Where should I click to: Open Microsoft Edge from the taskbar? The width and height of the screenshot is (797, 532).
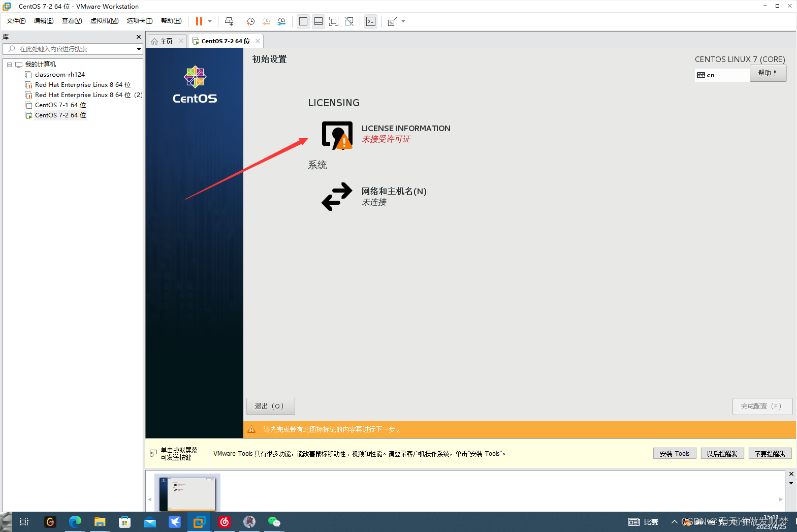point(75,522)
